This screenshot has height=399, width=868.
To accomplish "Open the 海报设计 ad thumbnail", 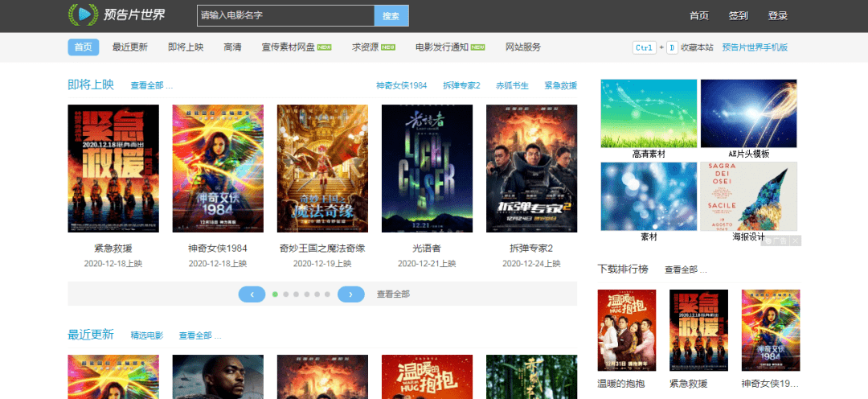I will click(x=749, y=196).
